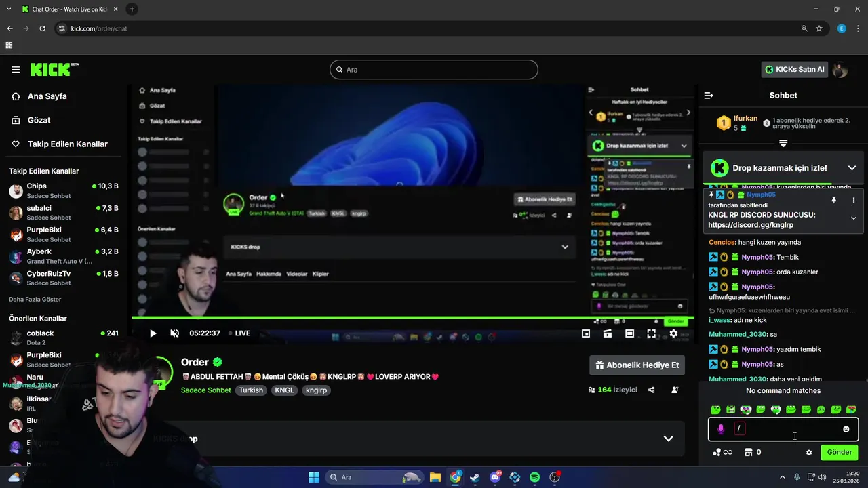The width and height of the screenshot is (868, 488).
Task: Open the discord.gg/knglrp link in pinned message
Action: pyautogui.click(x=751, y=224)
